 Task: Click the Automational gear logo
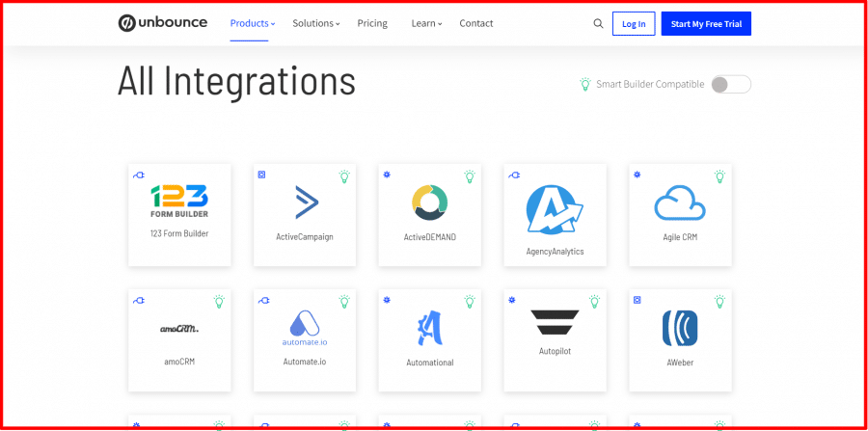429,329
